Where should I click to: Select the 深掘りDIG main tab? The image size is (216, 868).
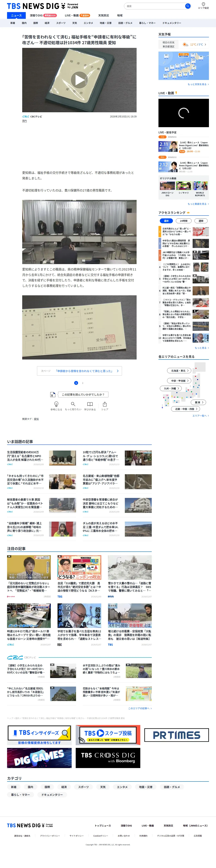click(43, 15)
